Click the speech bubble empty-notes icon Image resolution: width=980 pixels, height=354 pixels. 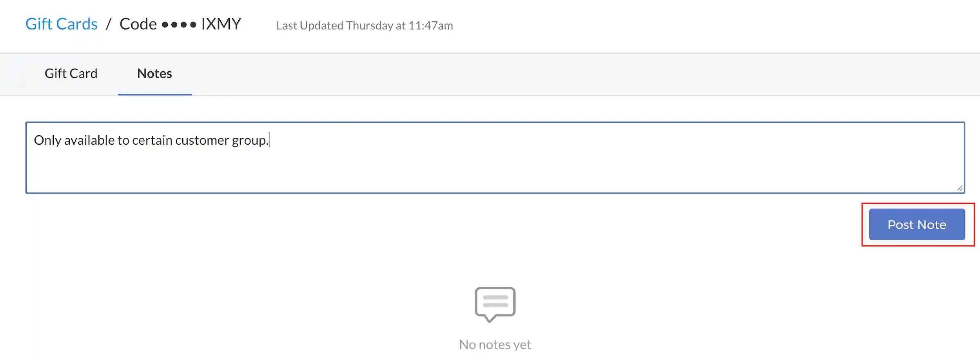[x=495, y=305]
